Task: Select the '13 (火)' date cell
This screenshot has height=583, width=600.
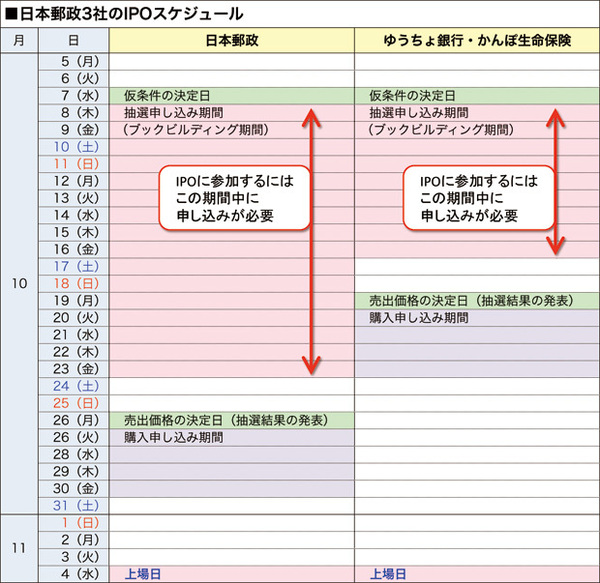Action: (x=73, y=198)
